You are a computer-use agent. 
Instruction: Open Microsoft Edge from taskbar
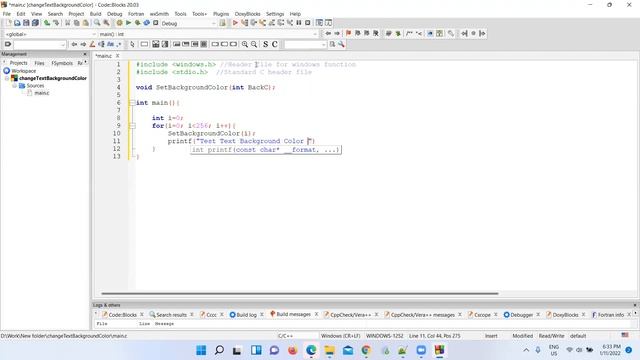tap(311, 350)
